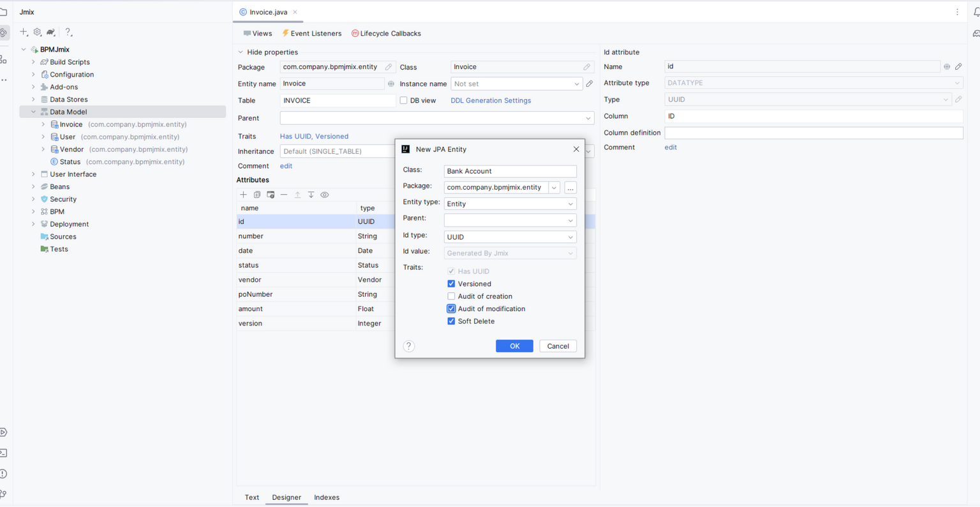This screenshot has width=980, height=507.
Task: Expand the Security tree node
Action: (33, 199)
